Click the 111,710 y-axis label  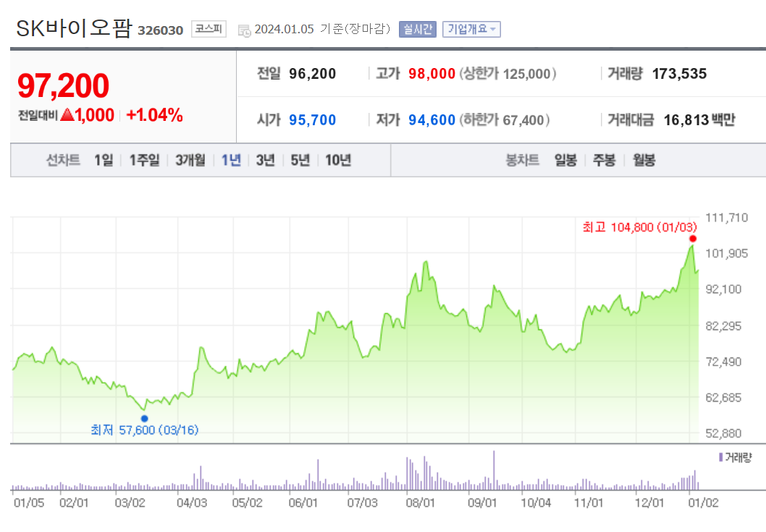click(726, 218)
